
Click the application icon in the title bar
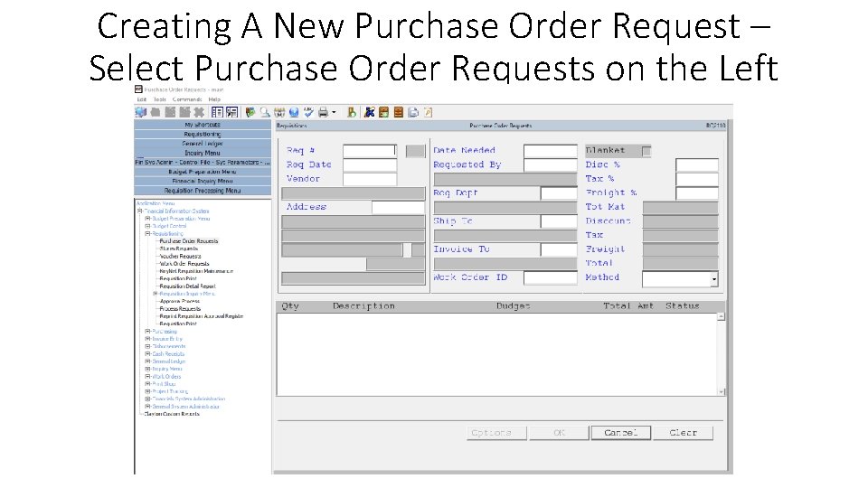coord(138,89)
